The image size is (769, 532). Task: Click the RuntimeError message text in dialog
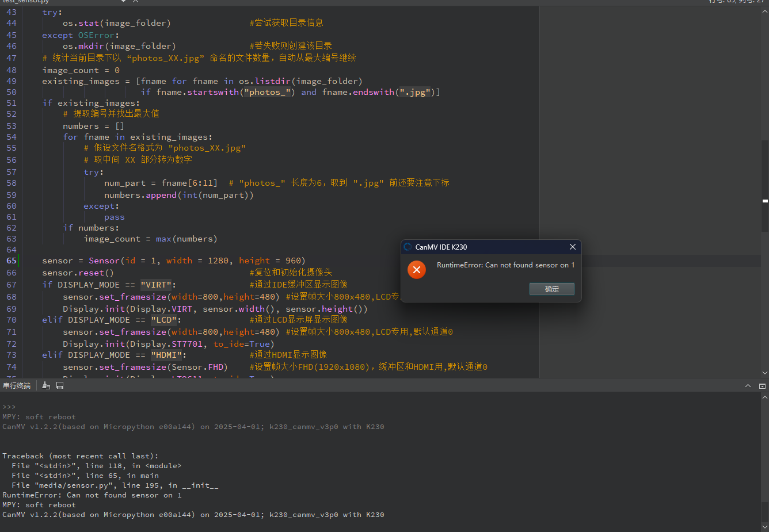tap(505, 265)
